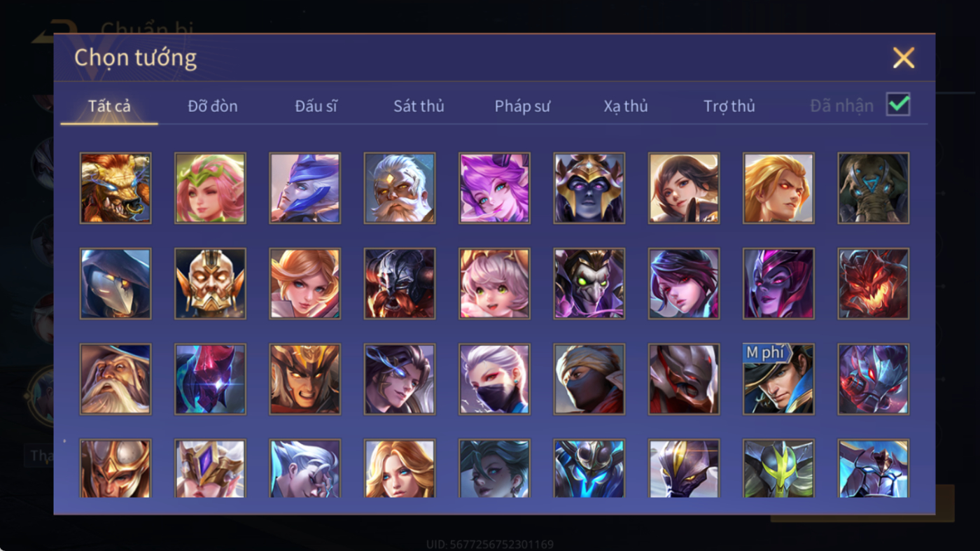
Task: Pick the green-eyed crow mask hero
Action: (x=589, y=284)
